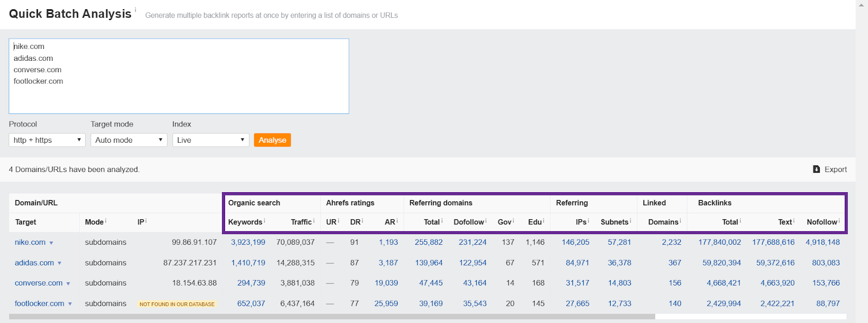Open adidas.com keywords value 1,410,719
868x323 pixels.
coord(248,263)
